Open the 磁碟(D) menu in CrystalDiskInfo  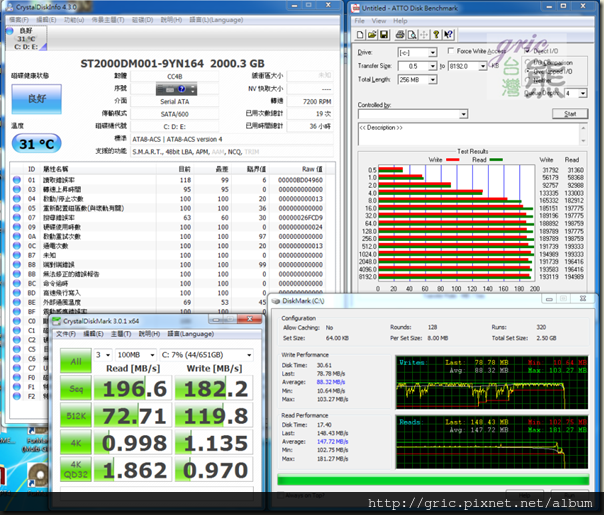click(x=143, y=20)
